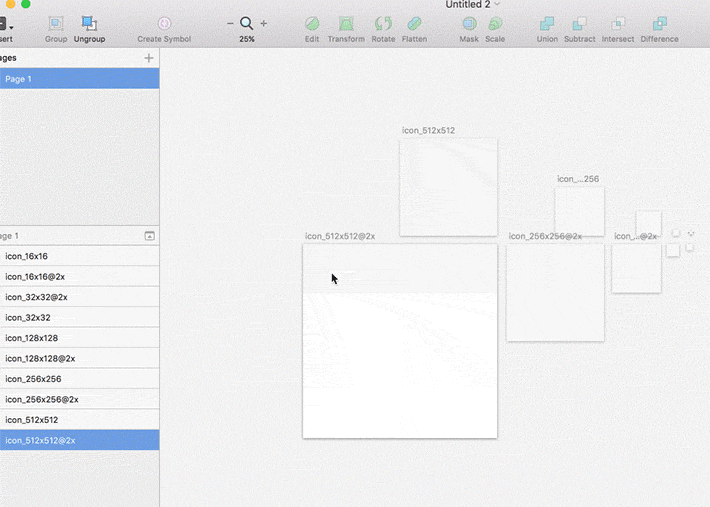Select Page 1 in pages list
The width and height of the screenshot is (710, 507).
[x=79, y=78]
